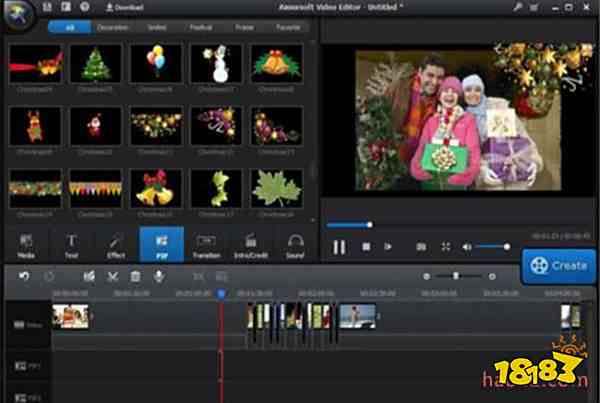This screenshot has width=600, height=403.
Task: Select the Christmas tree thumbnail
Action: [x=97, y=63]
